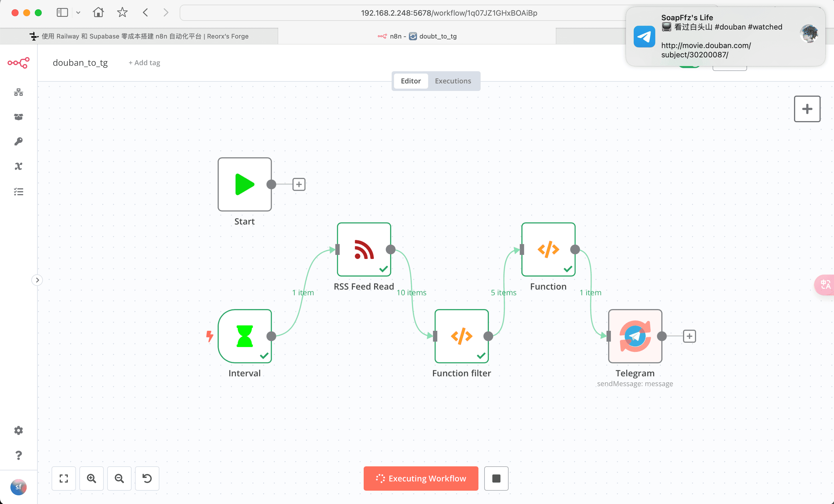Click the '10 items' connection label
Image resolution: width=834 pixels, height=504 pixels.
point(411,293)
